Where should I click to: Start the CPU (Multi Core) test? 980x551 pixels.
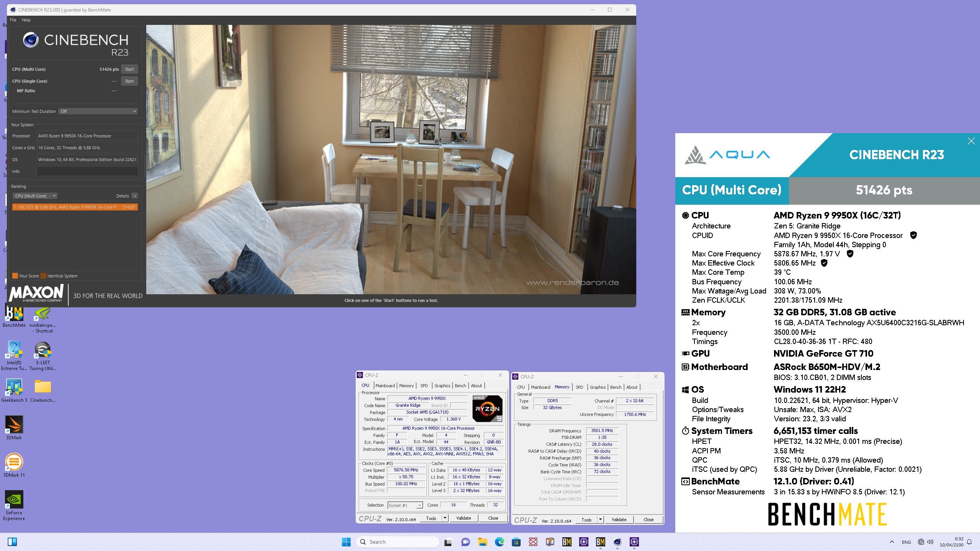click(x=129, y=69)
